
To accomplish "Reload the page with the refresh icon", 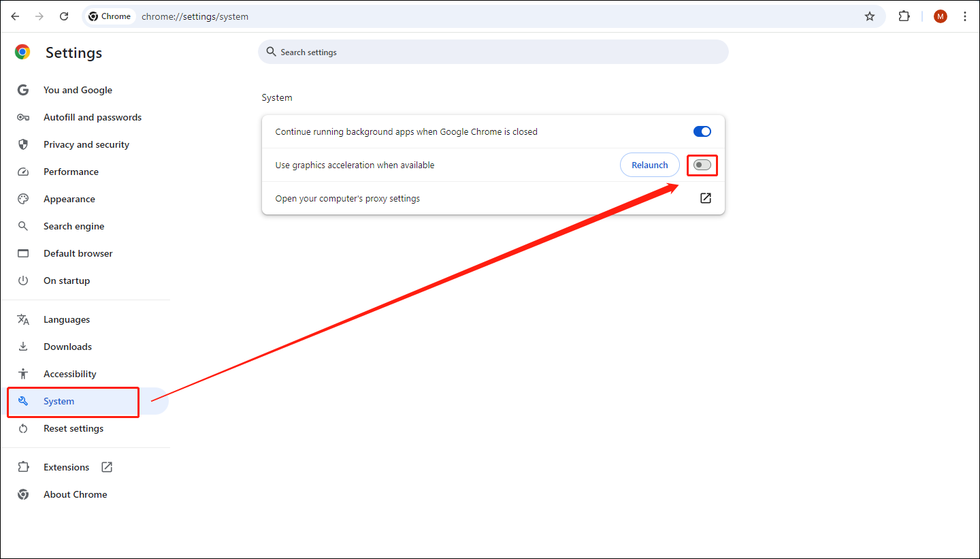I will coord(64,16).
